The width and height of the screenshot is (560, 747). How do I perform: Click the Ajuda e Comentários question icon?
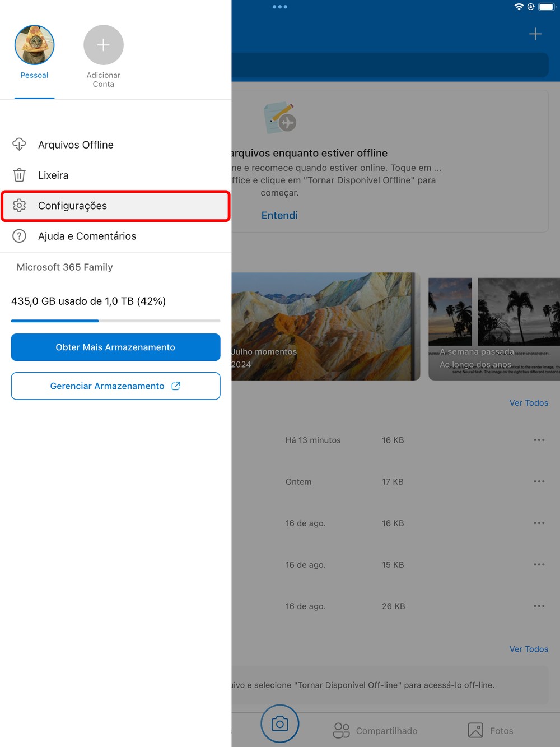(x=20, y=236)
